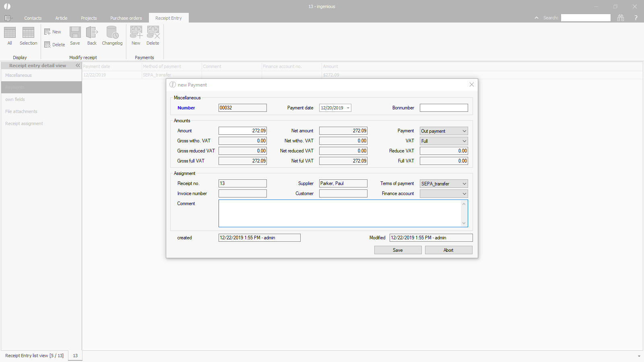Image resolution: width=644 pixels, height=362 pixels.
Task: Click the Comment field scrollbar
Action: tap(464, 213)
